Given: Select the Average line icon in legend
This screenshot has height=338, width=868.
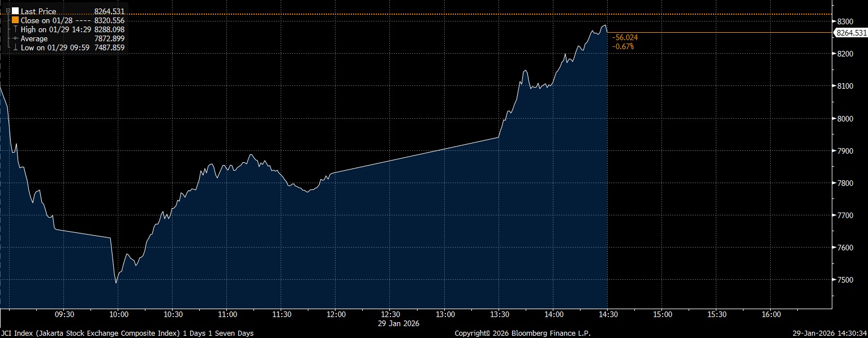Looking at the screenshot, I should [15, 38].
